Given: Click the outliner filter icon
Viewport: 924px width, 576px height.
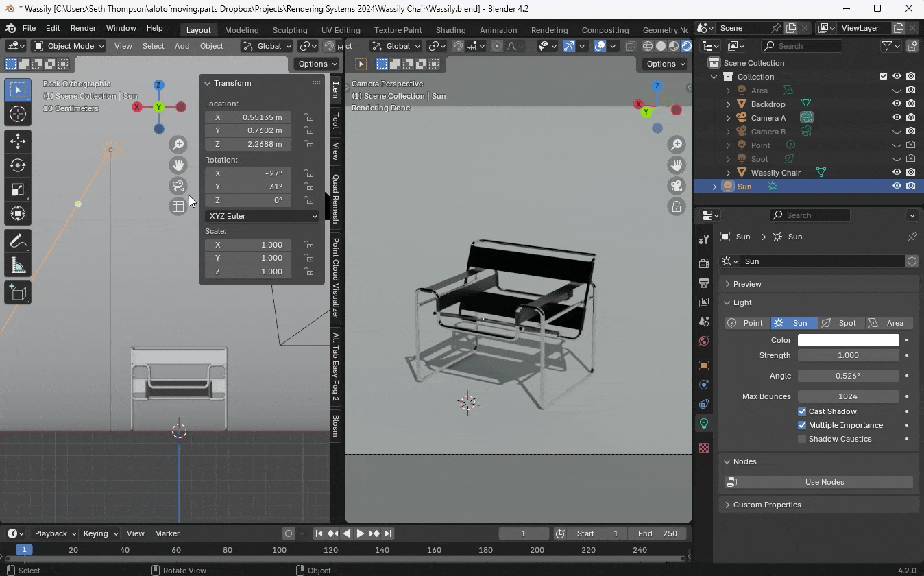Looking at the screenshot, I should coord(890,46).
